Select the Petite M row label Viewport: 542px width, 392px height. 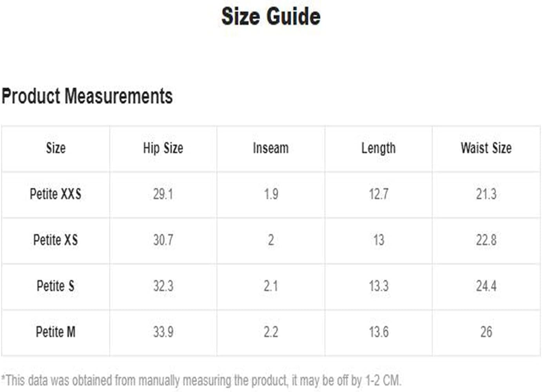point(56,332)
